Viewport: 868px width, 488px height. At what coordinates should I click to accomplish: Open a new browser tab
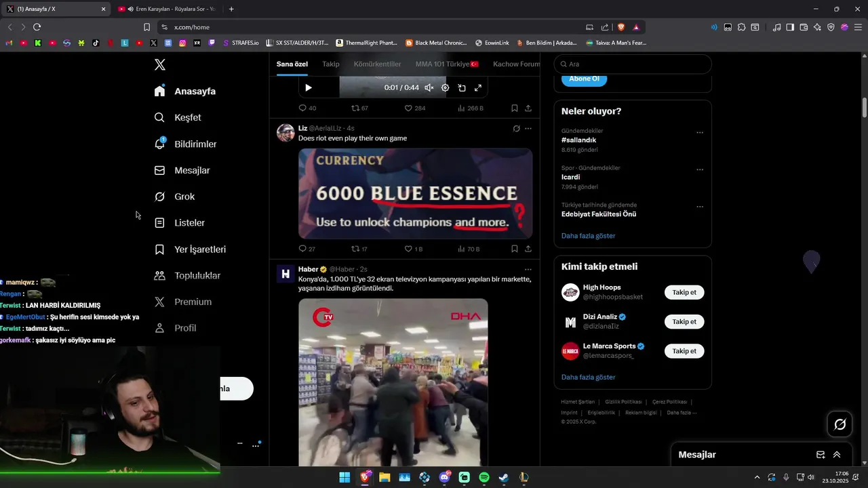pyautogui.click(x=231, y=9)
